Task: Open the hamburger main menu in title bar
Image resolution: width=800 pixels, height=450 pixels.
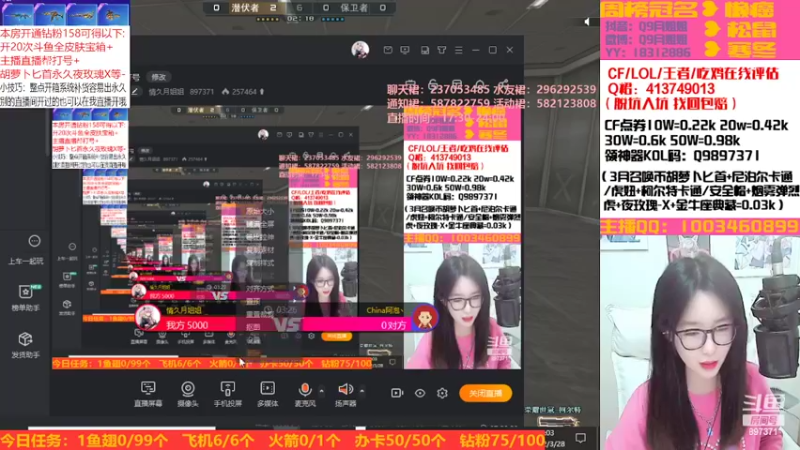Action: click(459, 50)
